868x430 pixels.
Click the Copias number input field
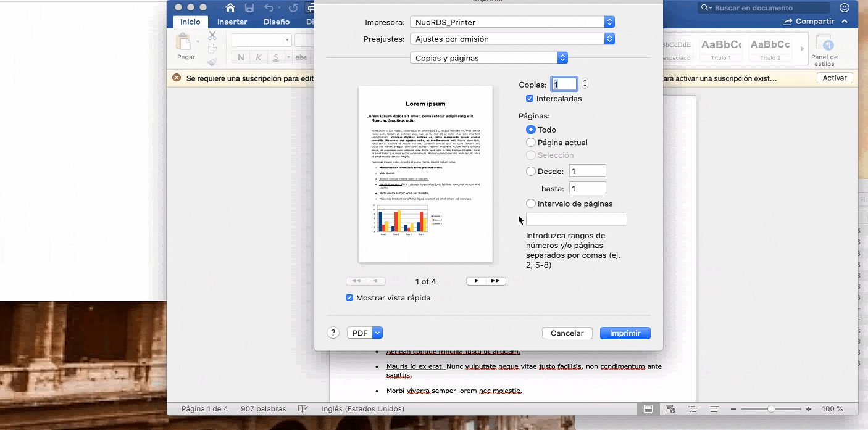[564, 83]
